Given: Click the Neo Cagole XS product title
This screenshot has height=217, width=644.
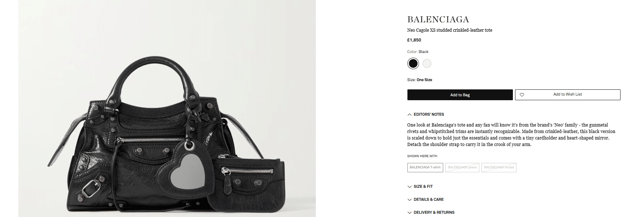Looking at the screenshot, I should (x=449, y=30).
